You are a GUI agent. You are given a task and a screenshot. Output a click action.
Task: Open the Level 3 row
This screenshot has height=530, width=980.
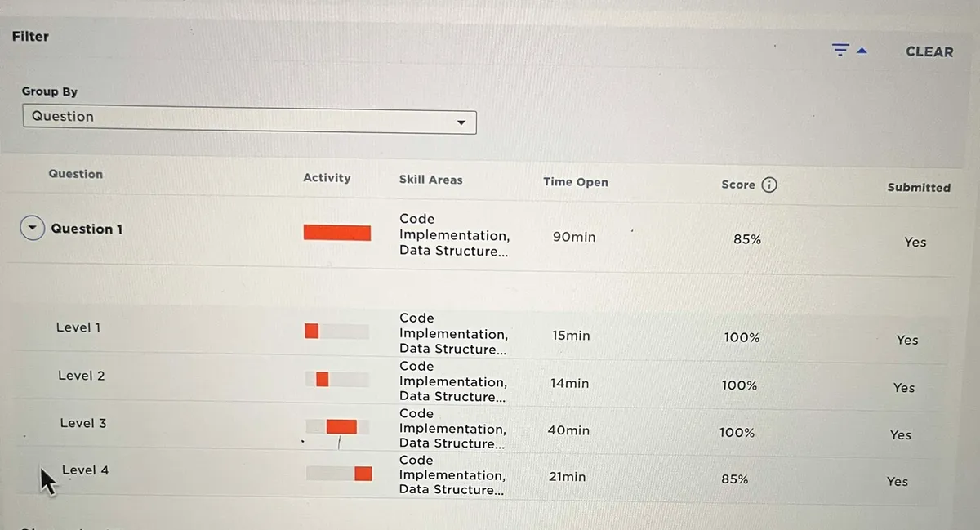(82, 423)
